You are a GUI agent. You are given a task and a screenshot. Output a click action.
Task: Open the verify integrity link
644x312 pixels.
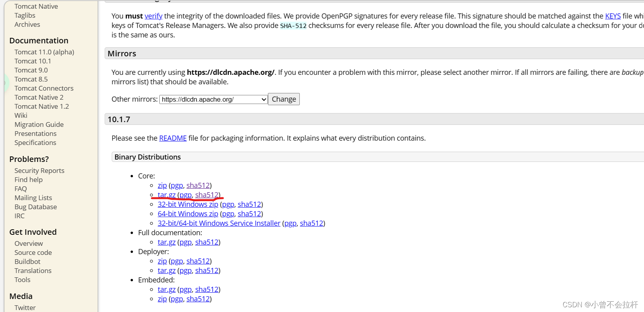[153, 16]
